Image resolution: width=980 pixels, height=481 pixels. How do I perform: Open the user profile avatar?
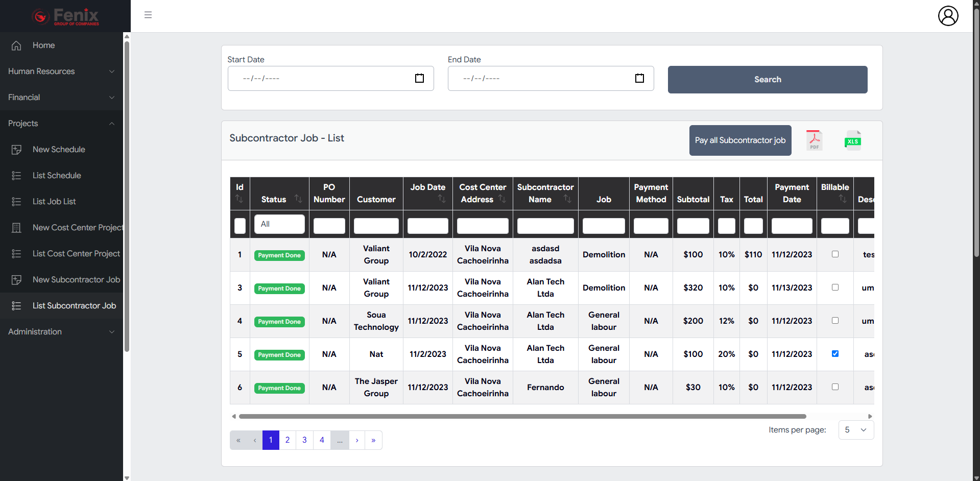coord(948,16)
